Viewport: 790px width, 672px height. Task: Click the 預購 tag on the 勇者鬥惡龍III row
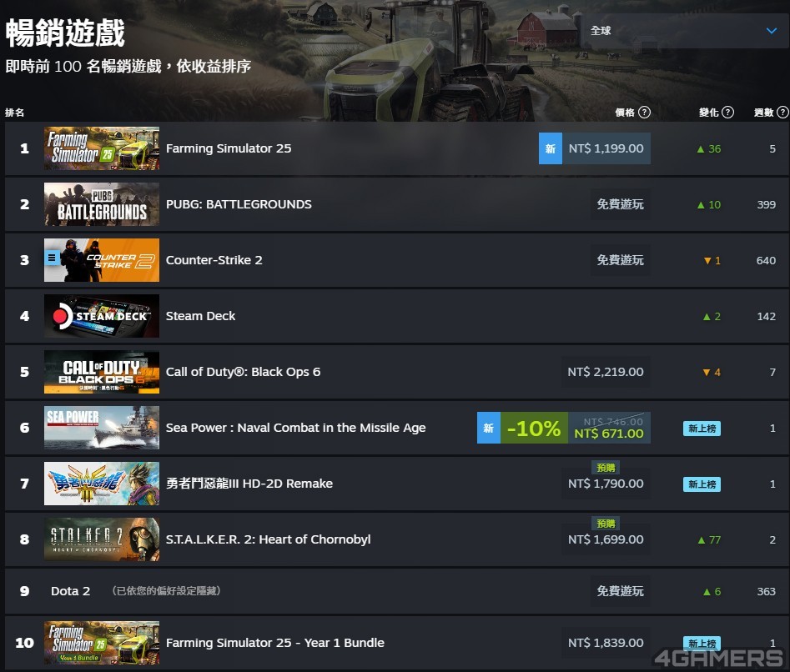click(606, 468)
